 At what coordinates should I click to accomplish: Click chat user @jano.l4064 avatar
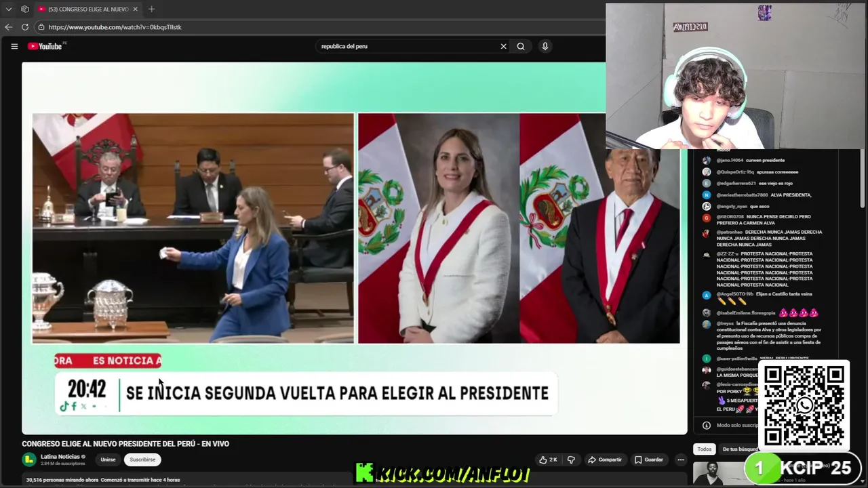[707, 161]
